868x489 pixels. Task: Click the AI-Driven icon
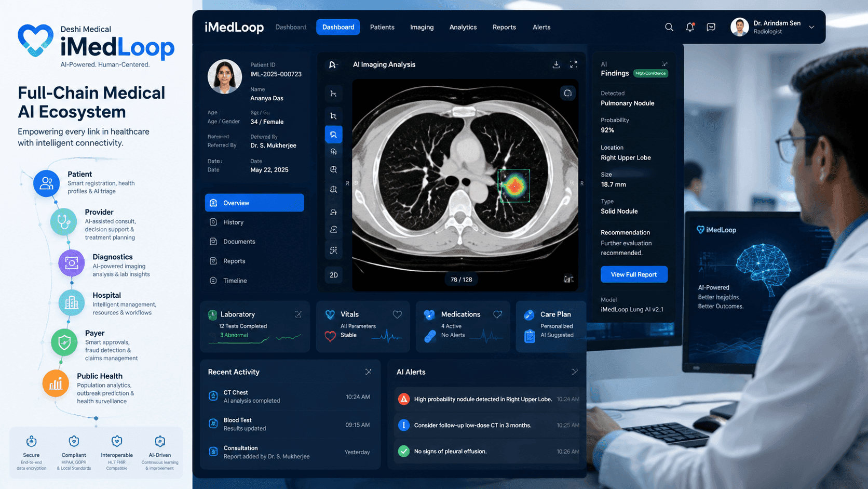[x=160, y=441]
